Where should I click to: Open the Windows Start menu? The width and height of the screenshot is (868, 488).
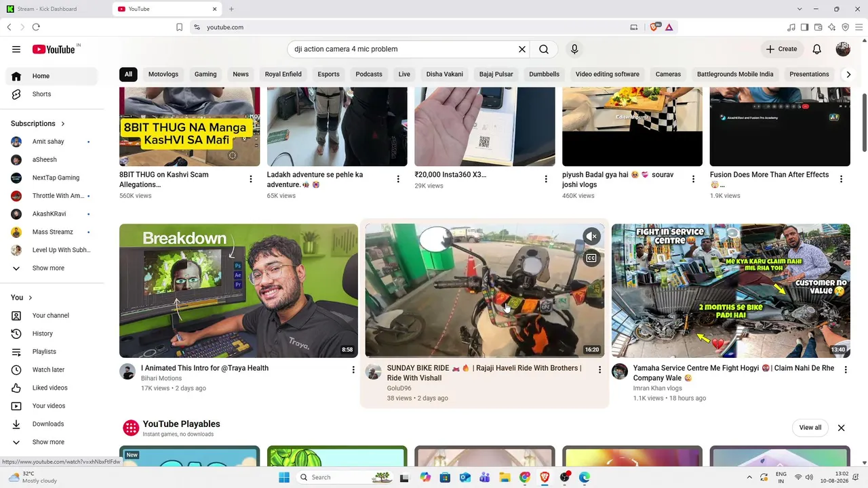pos(284,477)
